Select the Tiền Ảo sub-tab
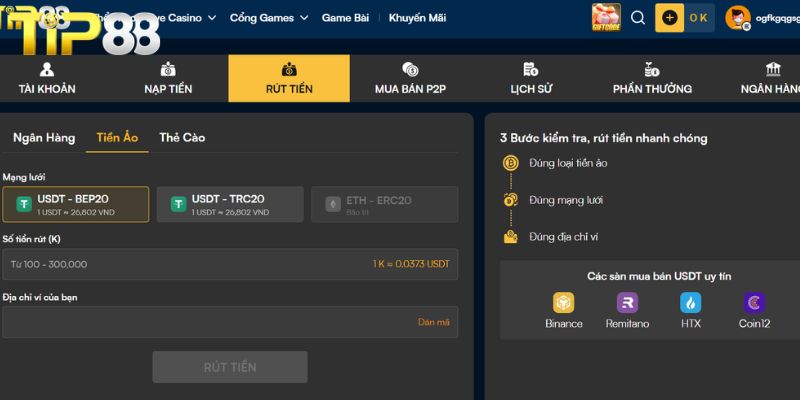 coord(117,138)
